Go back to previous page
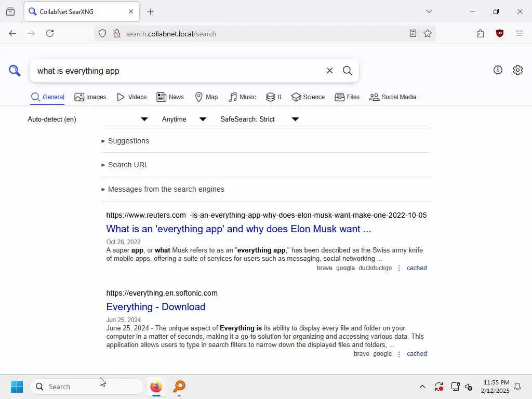The image size is (532, 399). [x=12, y=33]
